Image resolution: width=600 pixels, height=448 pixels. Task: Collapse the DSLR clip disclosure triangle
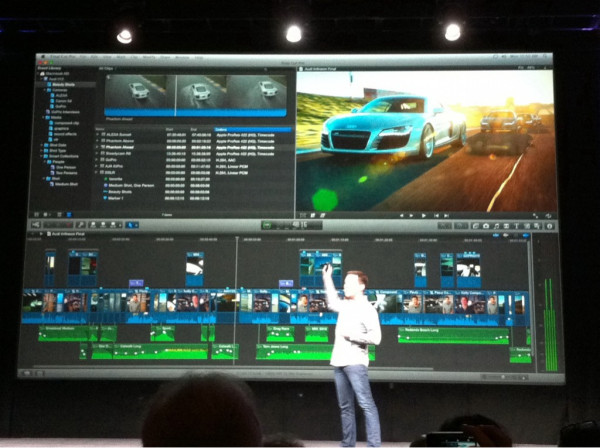(x=97, y=173)
